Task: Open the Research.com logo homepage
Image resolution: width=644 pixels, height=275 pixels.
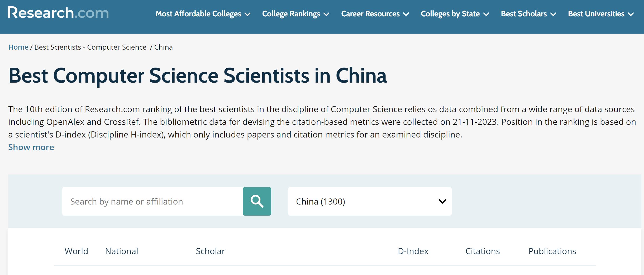Action: (58, 13)
